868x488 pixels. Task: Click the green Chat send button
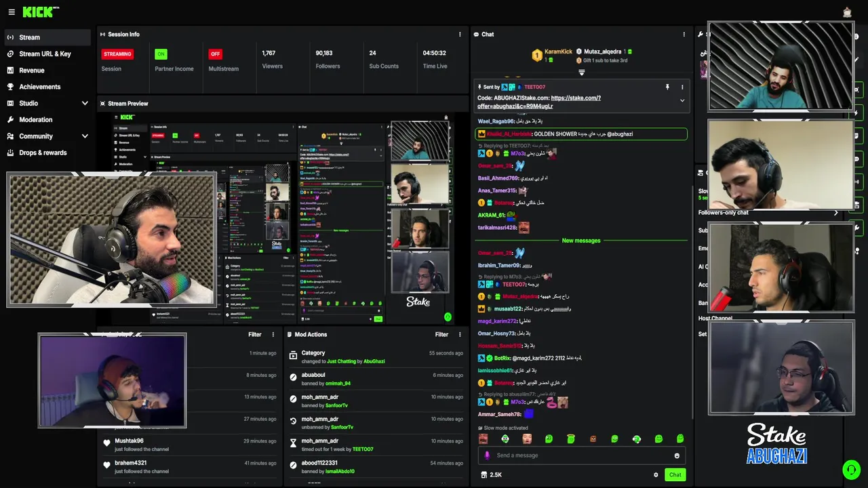(x=675, y=474)
